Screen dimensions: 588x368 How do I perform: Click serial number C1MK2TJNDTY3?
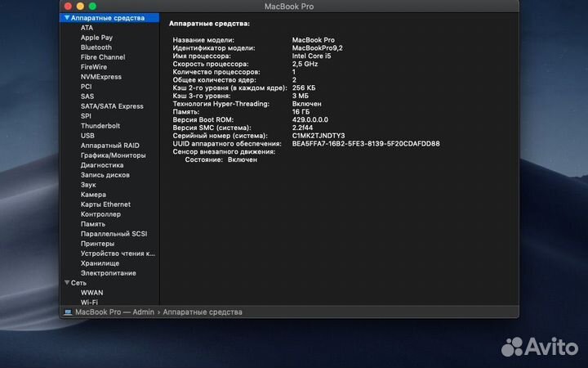[318, 136]
